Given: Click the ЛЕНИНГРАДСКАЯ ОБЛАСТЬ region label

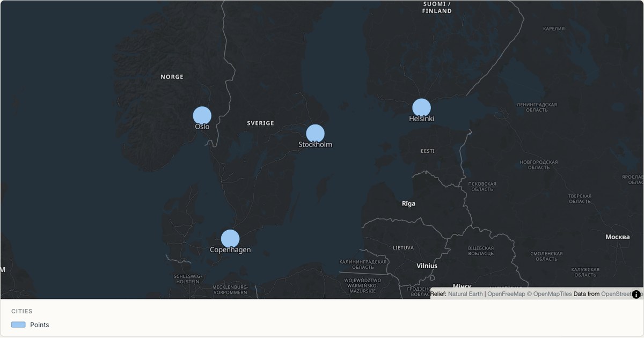Looking at the screenshot, I should coord(537,107).
